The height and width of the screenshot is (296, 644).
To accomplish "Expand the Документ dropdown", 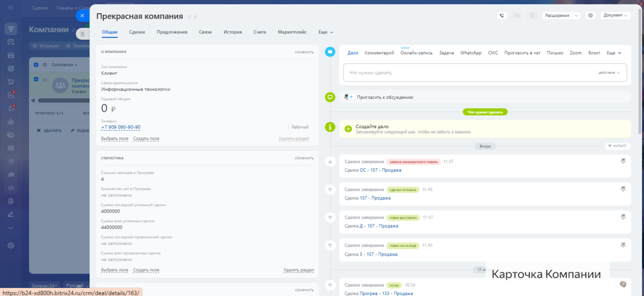I will 615,15.
